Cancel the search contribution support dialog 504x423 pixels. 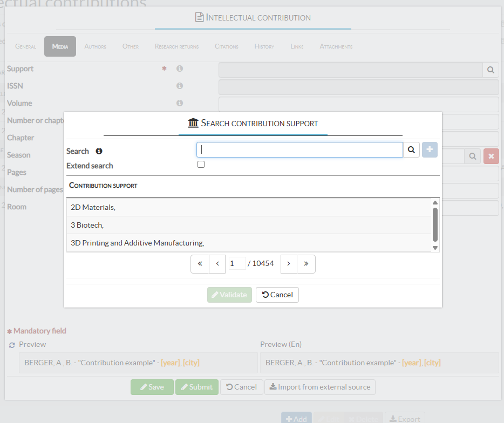pos(277,295)
